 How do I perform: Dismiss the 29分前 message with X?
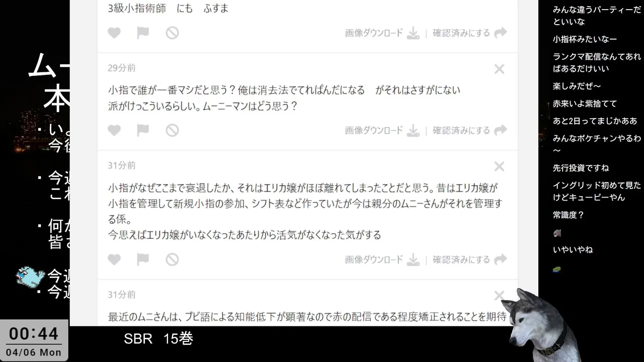pyautogui.click(x=499, y=69)
